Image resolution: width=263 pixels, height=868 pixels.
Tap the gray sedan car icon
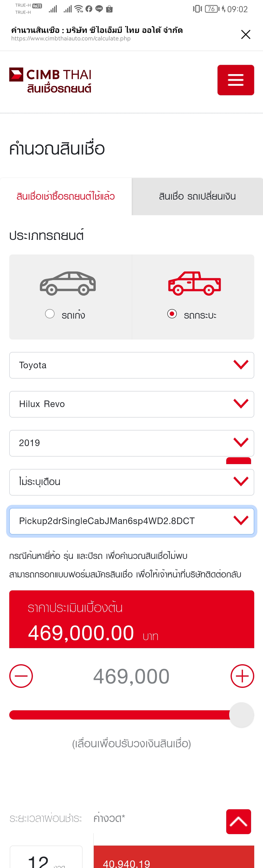pyautogui.click(x=68, y=283)
